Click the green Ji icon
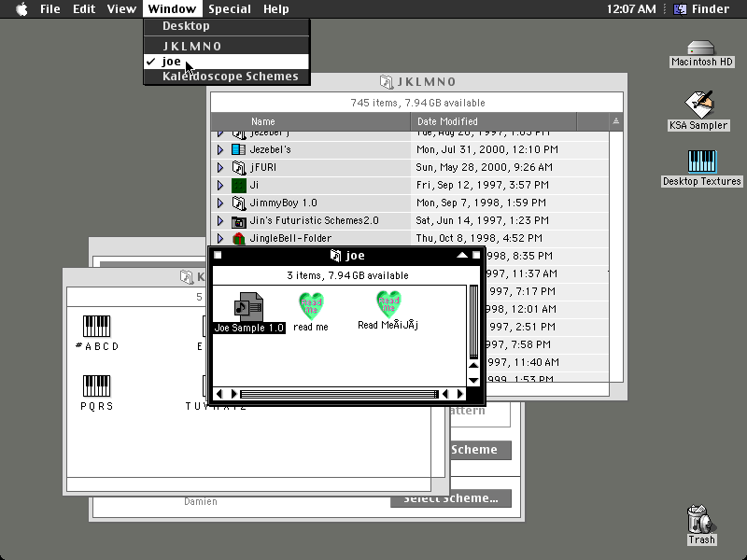Viewport: 747px width, 560px height. click(x=239, y=185)
